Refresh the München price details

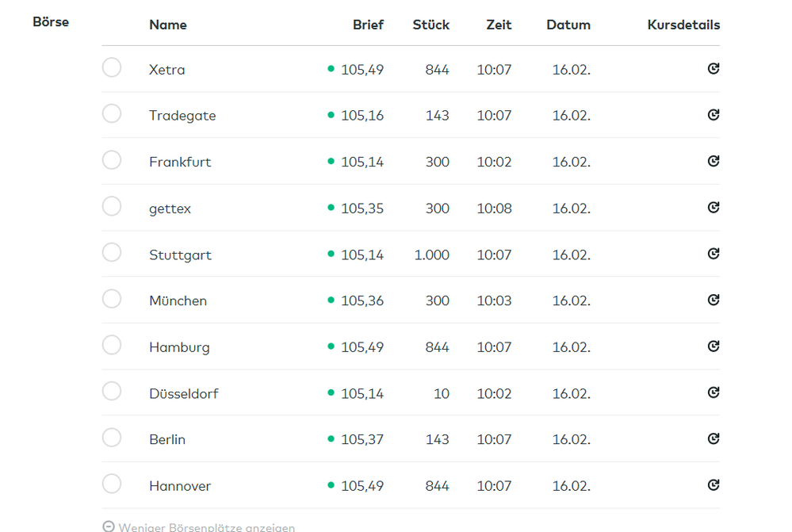(x=713, y=300)
